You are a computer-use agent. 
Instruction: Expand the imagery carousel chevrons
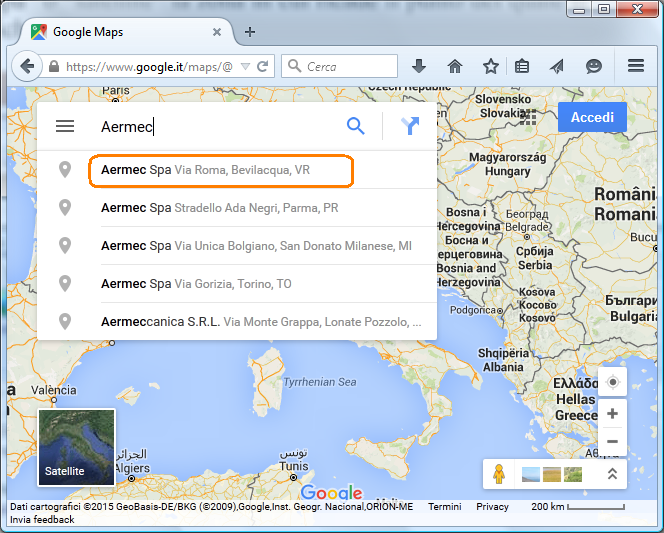tap(612, 474)
